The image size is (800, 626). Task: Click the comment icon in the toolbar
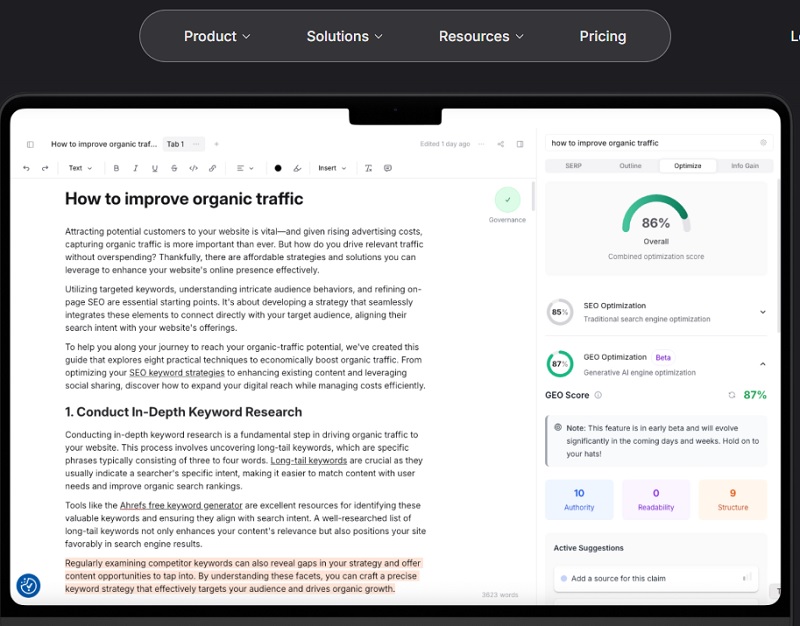pos(388,168)
